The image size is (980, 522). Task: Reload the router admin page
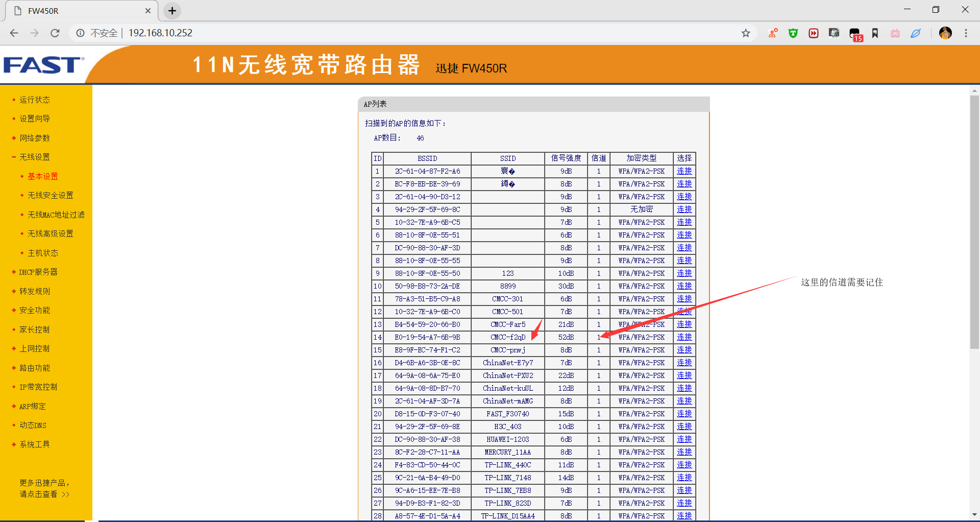55,33
